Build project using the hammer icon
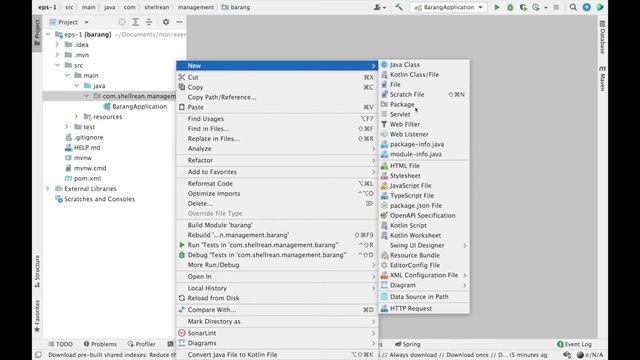Image resolution: width=640 pixels, height=360 pixels. 399,7
